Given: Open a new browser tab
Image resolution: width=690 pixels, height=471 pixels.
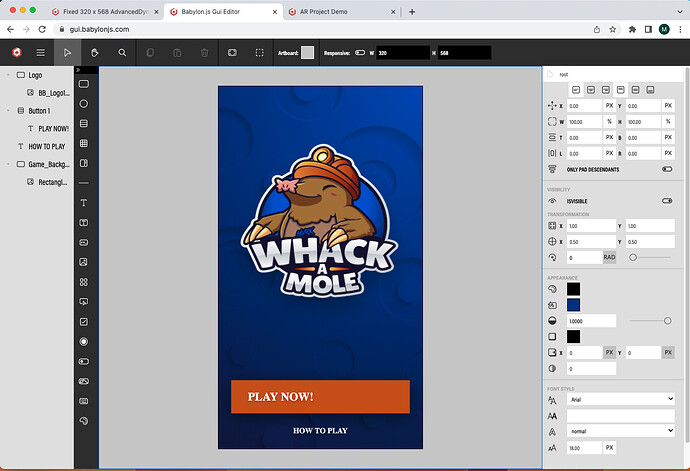Looking at the screenshot, I should (x=412, y=12).
